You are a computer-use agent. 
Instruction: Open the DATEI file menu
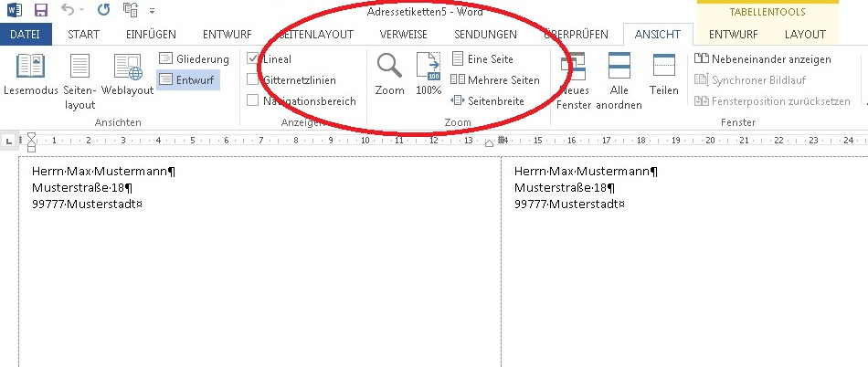(26, 34)
